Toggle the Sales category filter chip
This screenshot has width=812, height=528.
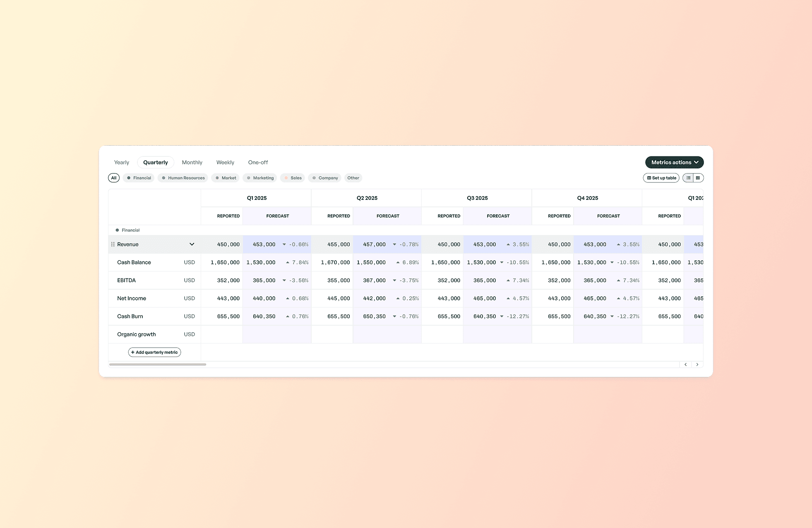point(293,178)
